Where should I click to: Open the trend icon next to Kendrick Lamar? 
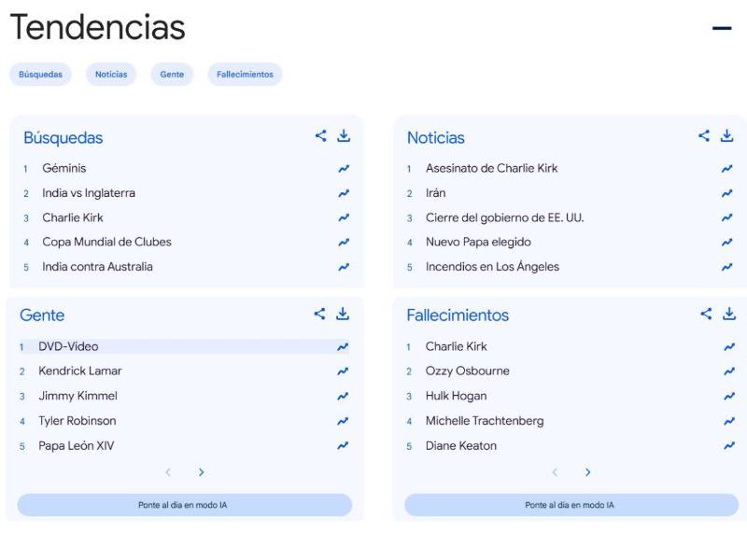point(343,371)
